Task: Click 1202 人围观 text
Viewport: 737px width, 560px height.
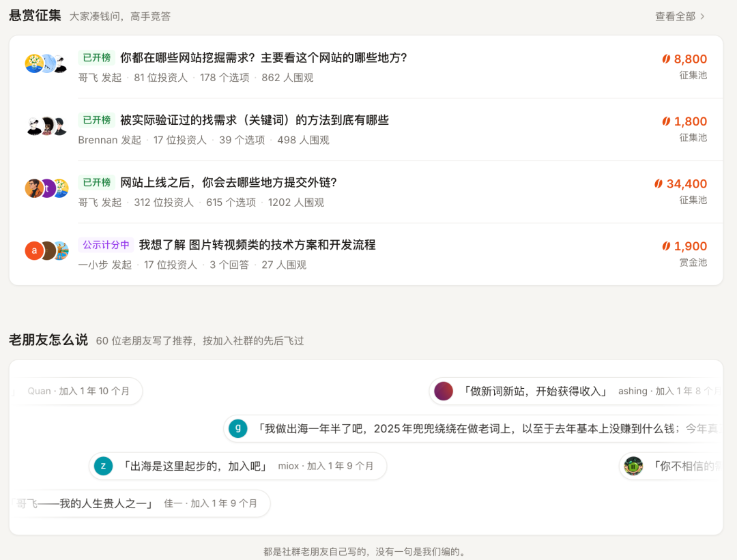Action: click(296, 203)
